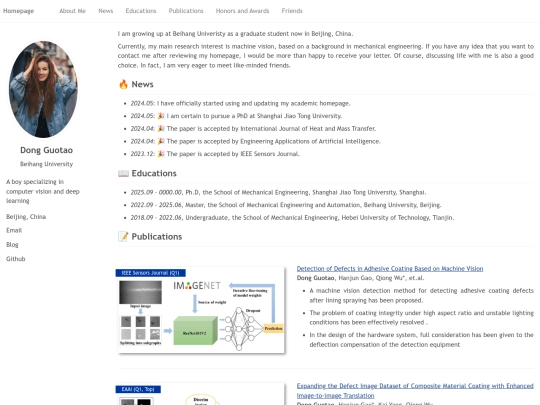Click the EAAI (Q1, Top) badge

pos(138,389)
